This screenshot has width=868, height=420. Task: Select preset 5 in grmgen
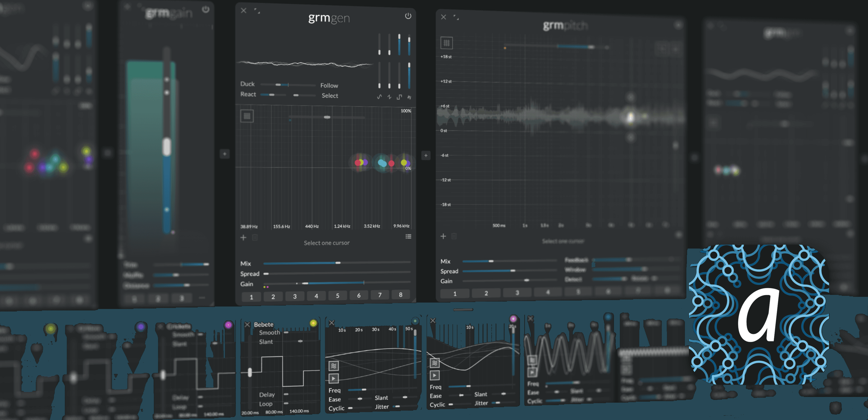tap(338, 295)
